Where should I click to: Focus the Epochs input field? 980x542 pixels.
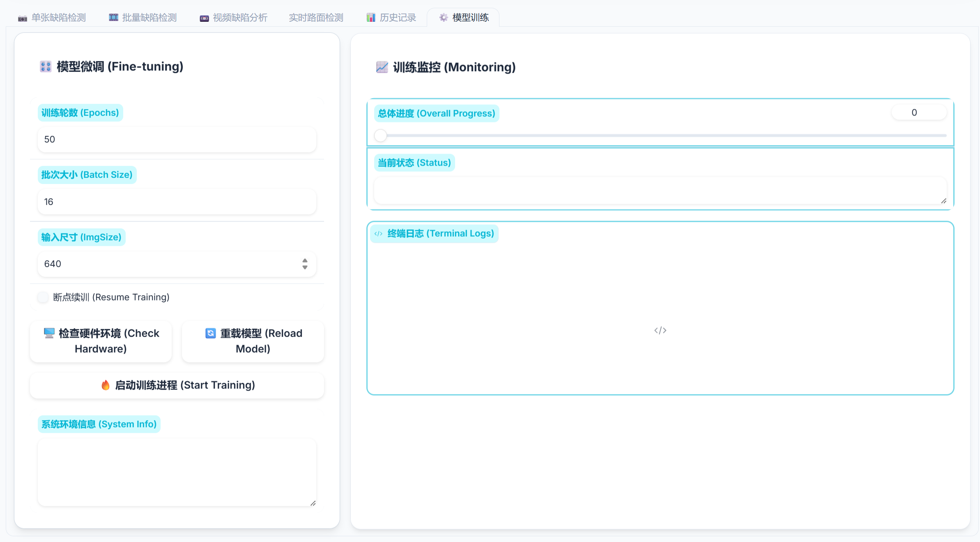click(x=177, y=139)
